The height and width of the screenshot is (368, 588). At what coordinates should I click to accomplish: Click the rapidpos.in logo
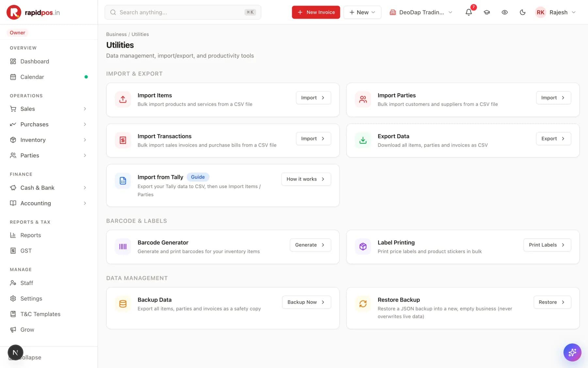pos(33,12)
